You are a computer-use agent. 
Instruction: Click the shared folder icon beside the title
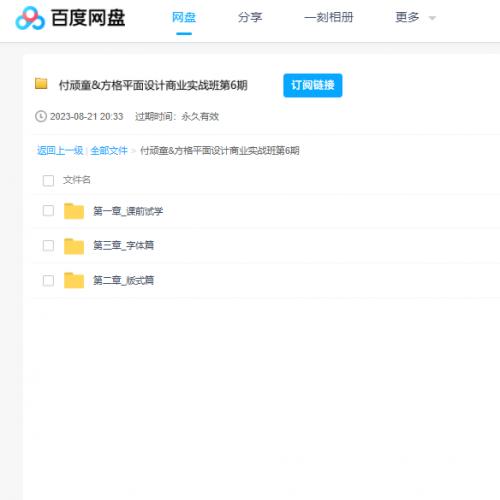(41, 84)
